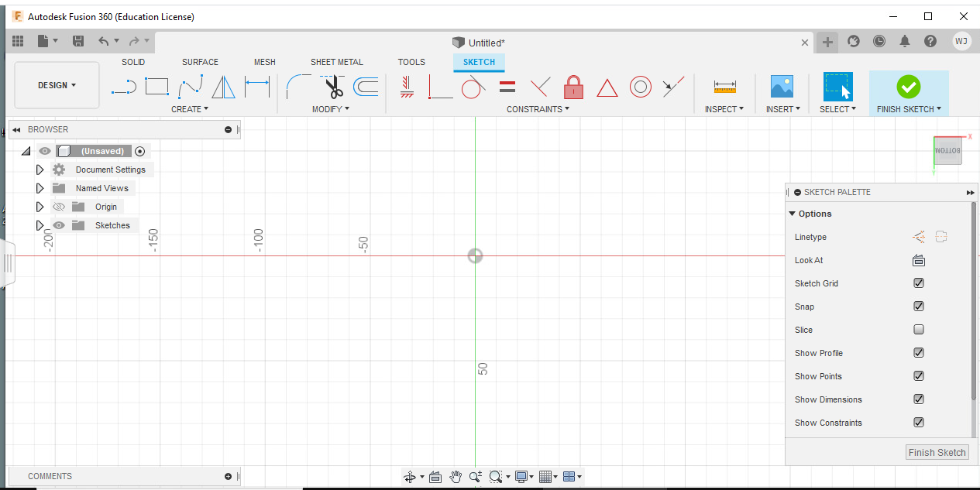Apply the Tangent constraint

coord(473,87)
